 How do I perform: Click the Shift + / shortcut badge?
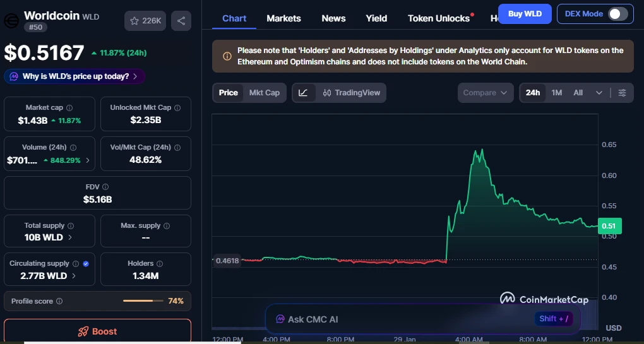tap(554, 319)
